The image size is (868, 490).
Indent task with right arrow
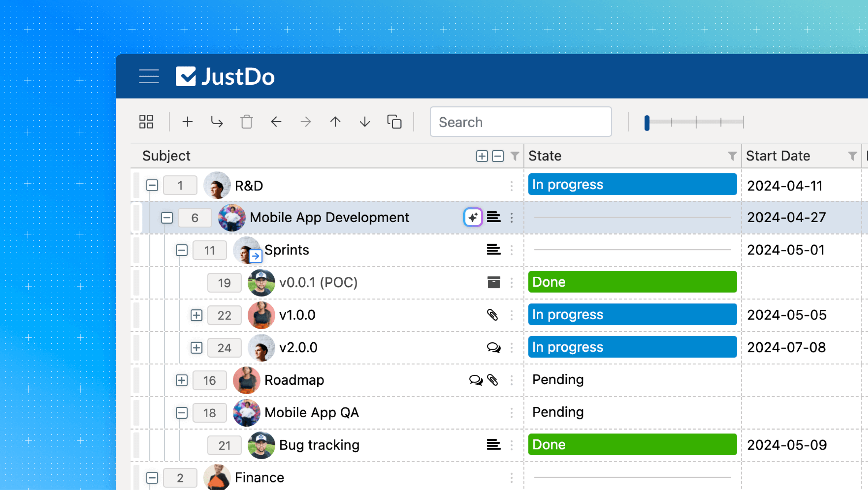click(x=306, y=122)
